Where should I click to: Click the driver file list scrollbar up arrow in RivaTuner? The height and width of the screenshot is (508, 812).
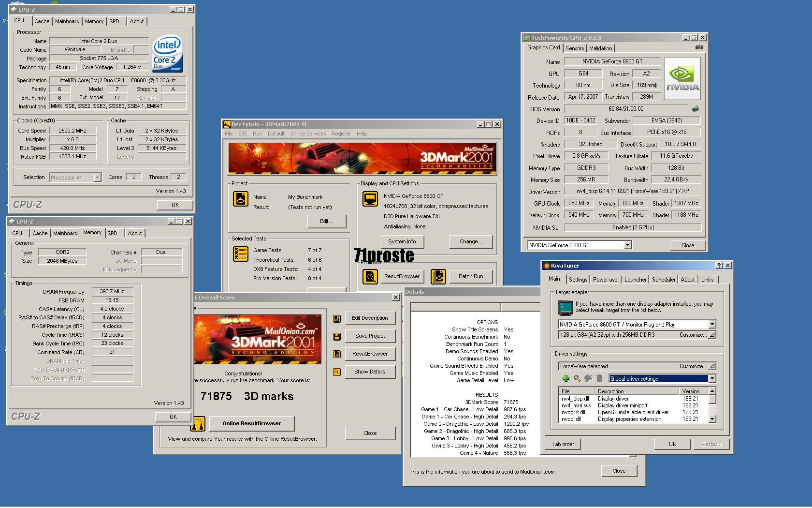tap(712, 391)
